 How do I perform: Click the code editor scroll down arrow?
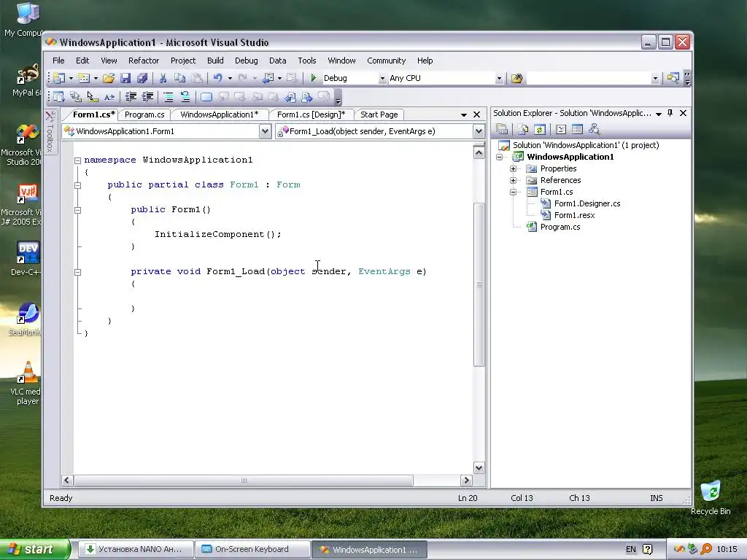click(x=479, y=467)
